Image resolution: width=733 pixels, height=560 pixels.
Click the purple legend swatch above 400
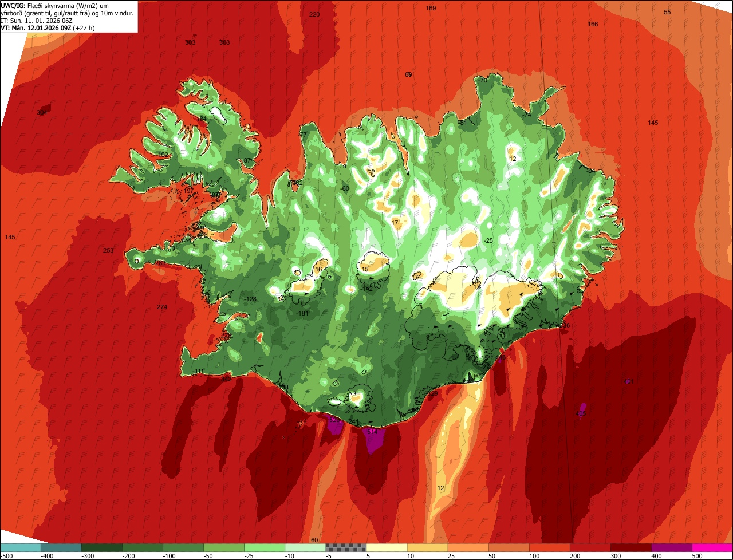pyautogui.click(x=671, y=547)
